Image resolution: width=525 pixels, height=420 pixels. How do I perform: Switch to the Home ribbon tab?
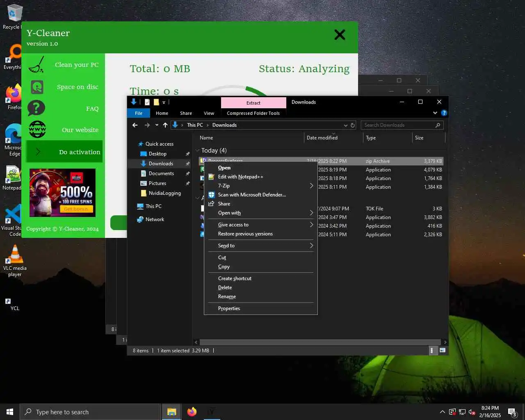[x=162, y=113]
